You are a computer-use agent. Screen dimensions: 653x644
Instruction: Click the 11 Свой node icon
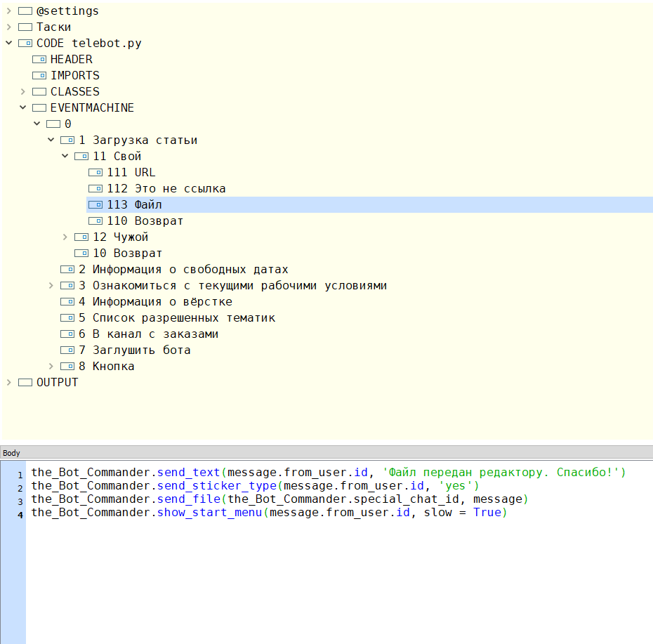point(81,156)
